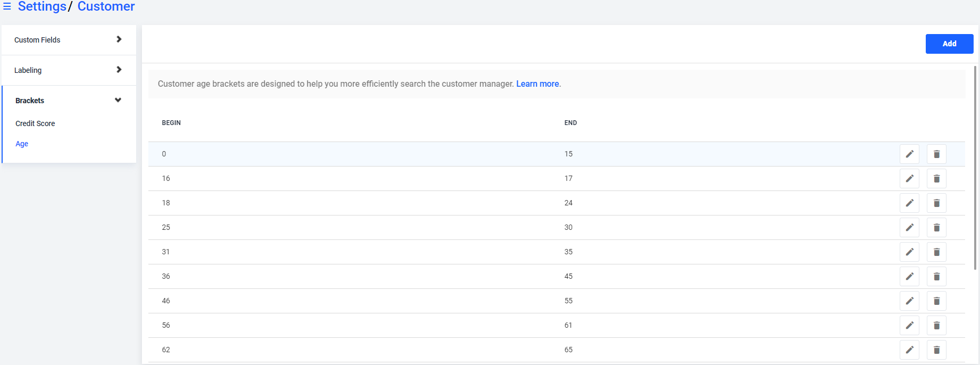Edit the 18 to 24 age bracket

tap(909, 203)
